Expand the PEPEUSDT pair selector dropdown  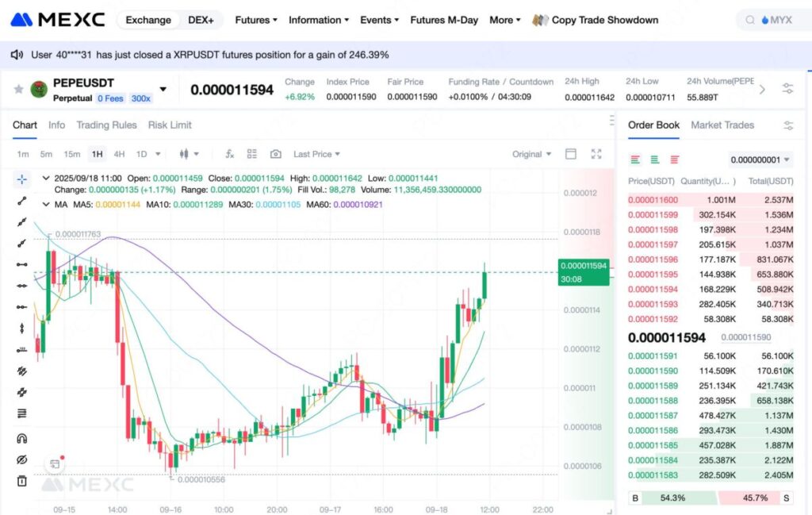(x=163, y=89)
